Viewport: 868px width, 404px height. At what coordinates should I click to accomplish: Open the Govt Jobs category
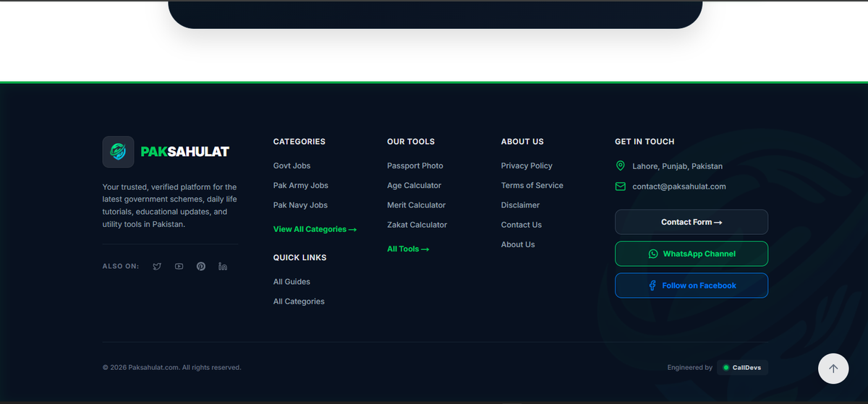click(x=292, y=166)
